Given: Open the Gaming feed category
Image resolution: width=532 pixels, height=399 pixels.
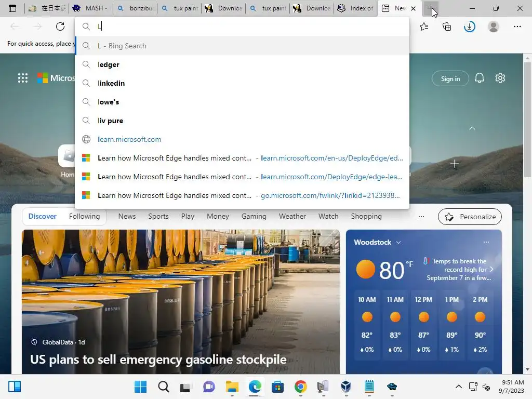Looking at the screenshot, I should [x=254, y=217].
